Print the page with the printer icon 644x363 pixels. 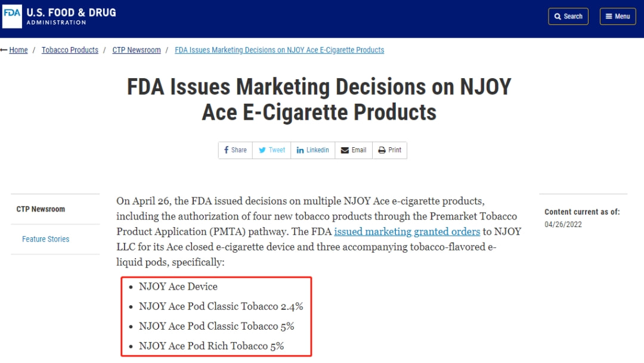point(390,150)
